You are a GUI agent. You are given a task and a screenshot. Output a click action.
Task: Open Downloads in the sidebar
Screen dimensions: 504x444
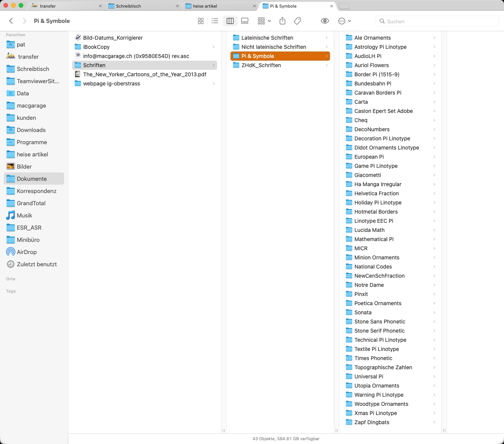click(34, 130)
